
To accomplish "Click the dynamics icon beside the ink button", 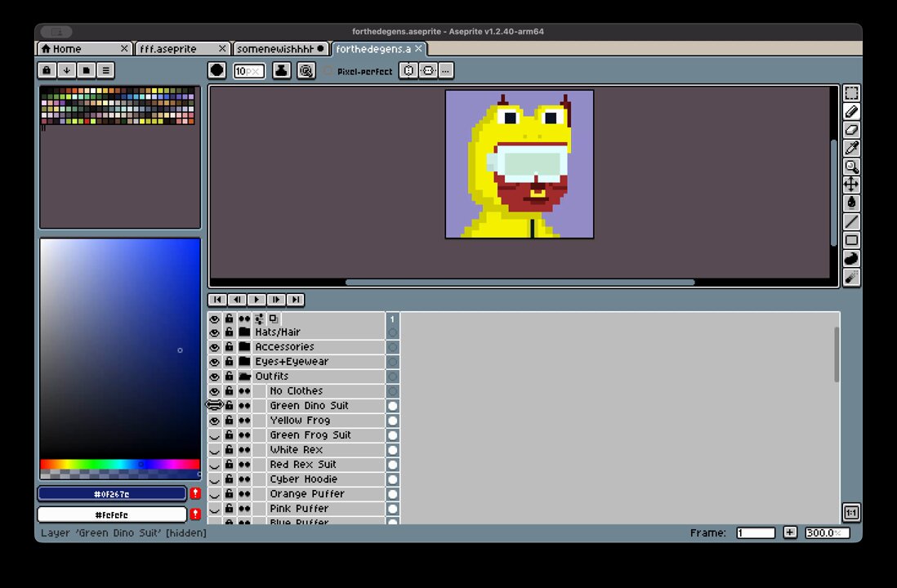I will click(x=306, y=71).
